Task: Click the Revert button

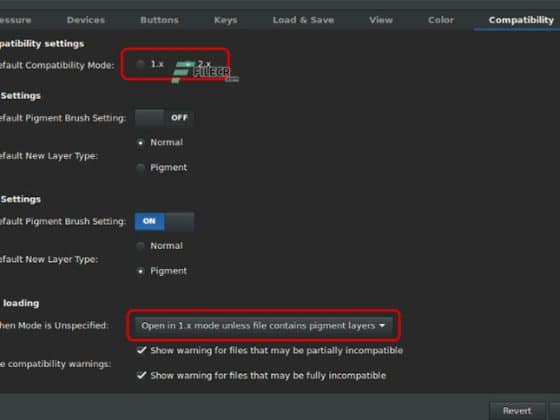Action: click(x=517, y=411)
